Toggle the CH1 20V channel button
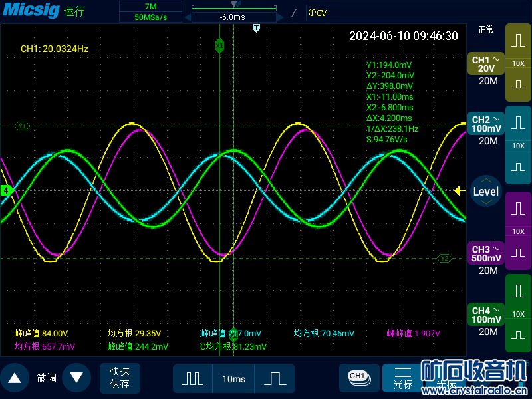The image size is (532, 399). (486, 65)
